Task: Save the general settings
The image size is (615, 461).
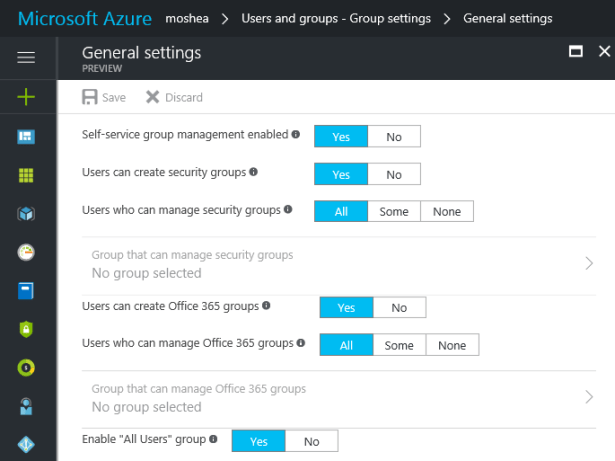Action: click(104, 97)
